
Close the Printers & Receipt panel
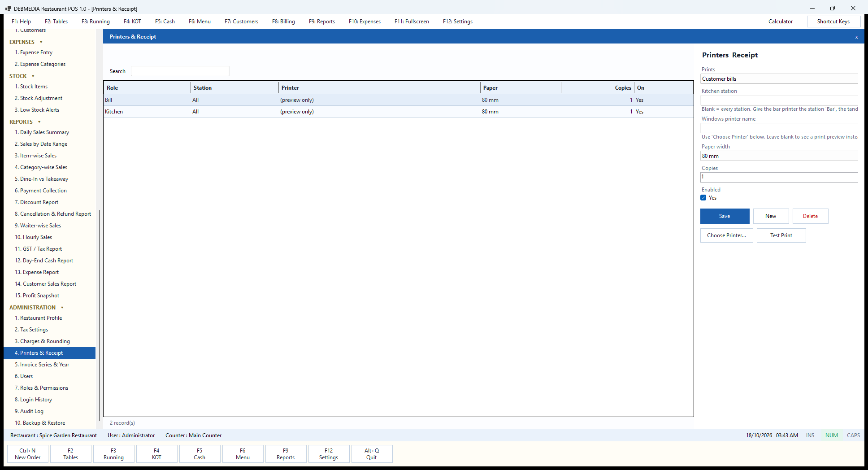856,37
